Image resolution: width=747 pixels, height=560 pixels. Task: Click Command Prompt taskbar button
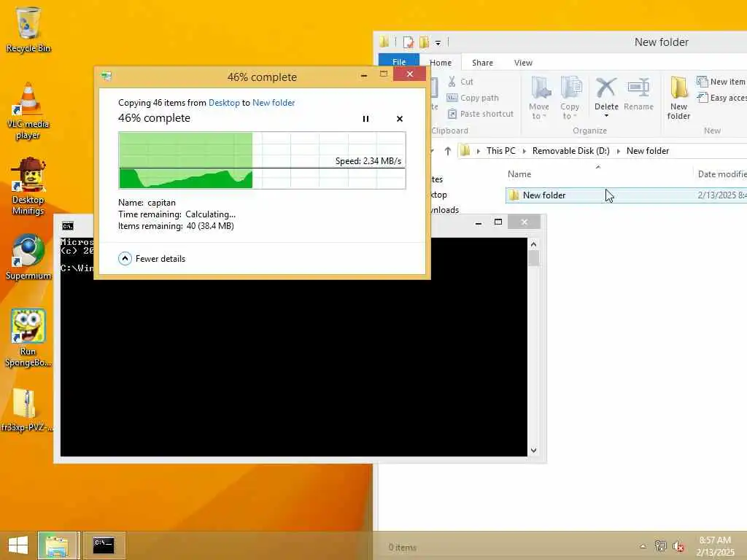104,545
